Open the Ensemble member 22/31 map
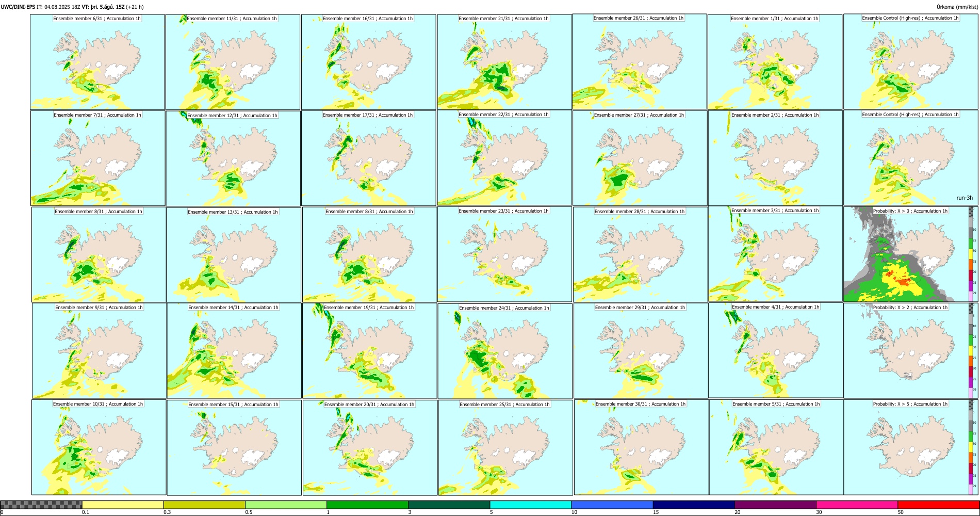Screen dimensions: 980x516 click(504, 158)
